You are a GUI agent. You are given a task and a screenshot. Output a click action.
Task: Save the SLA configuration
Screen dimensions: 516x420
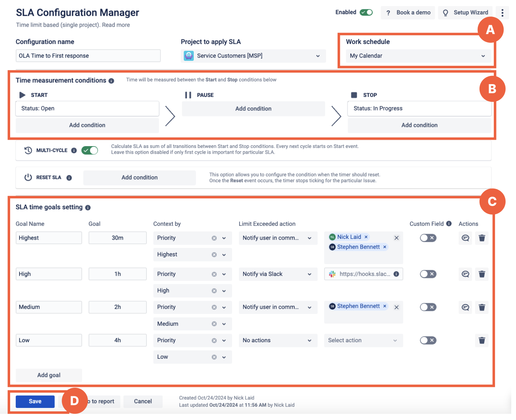point(35,401)
